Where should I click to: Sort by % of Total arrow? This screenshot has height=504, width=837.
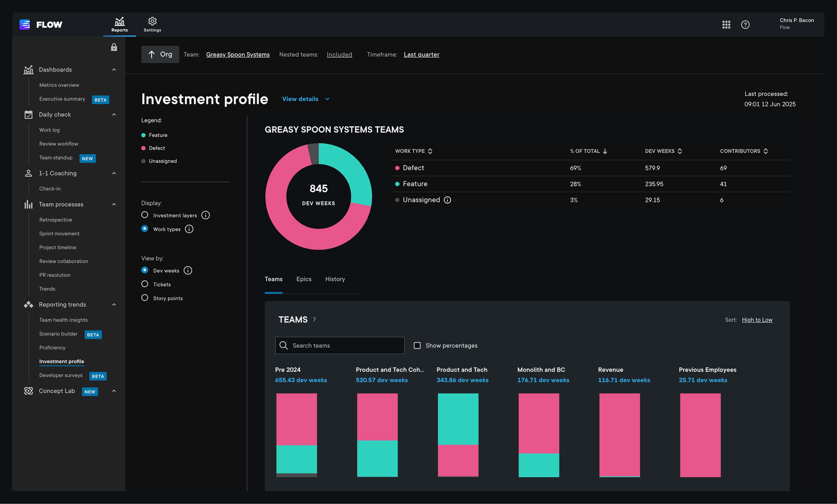click(605, 151)
